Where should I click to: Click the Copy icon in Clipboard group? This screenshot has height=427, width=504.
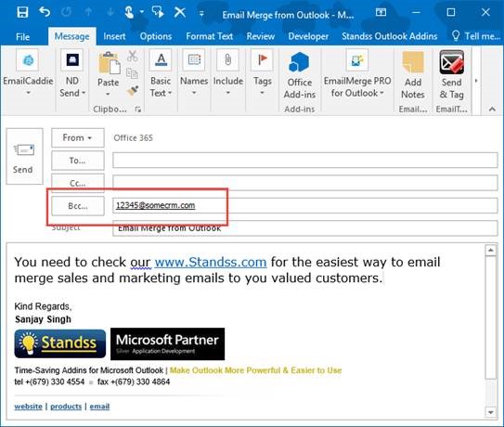pos(132,73)
